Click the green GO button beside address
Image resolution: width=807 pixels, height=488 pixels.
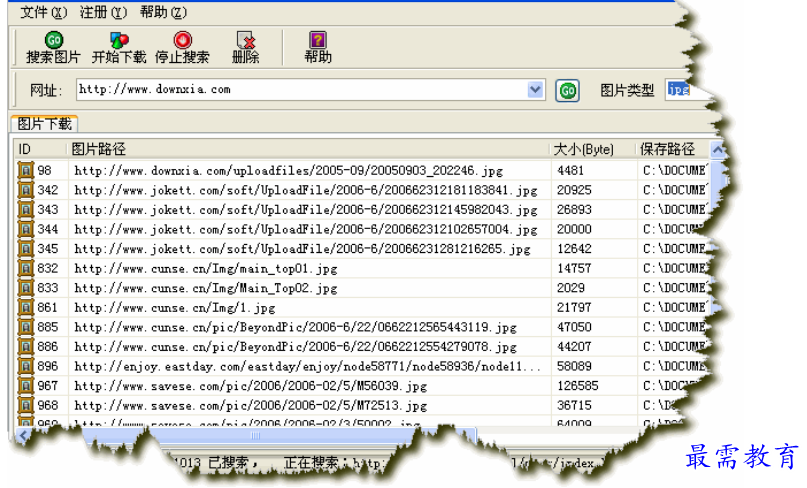(567, 90)
